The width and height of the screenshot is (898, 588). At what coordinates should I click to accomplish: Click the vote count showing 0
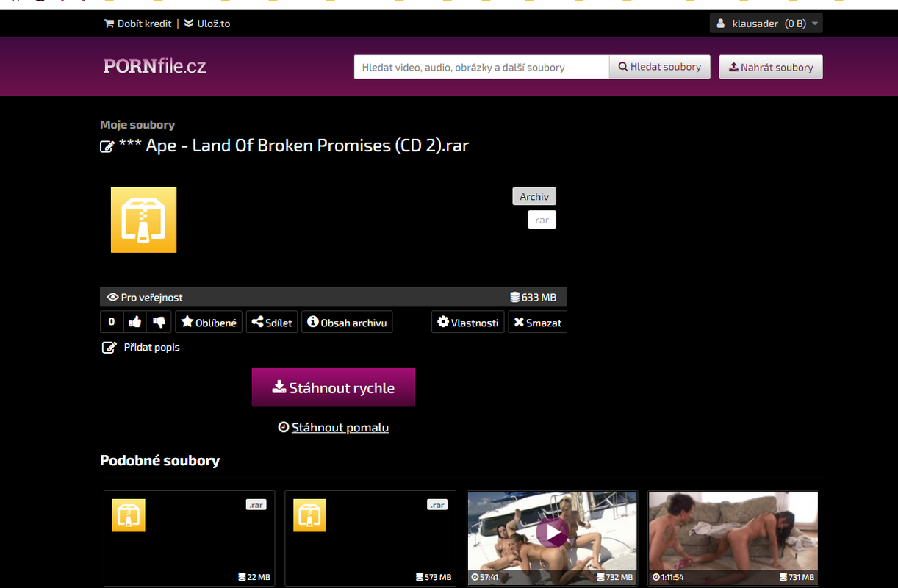click(x=112, y=322)
